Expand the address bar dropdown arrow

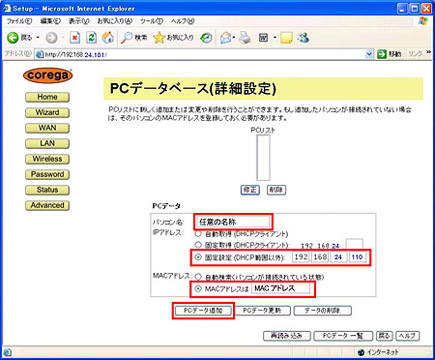click(369, 54)
